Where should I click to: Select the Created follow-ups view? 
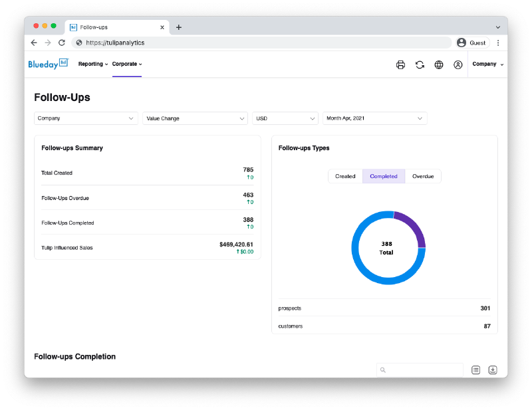point(345,176)
